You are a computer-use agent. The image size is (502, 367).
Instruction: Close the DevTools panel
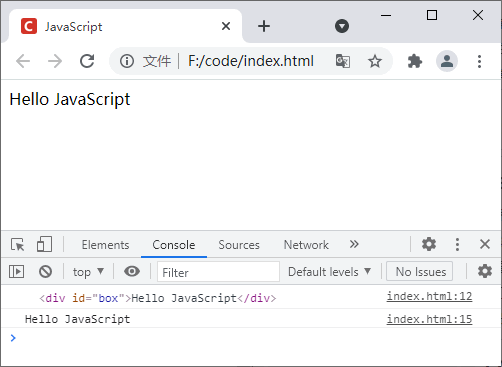pyautogui.click(x=485, y=244)
